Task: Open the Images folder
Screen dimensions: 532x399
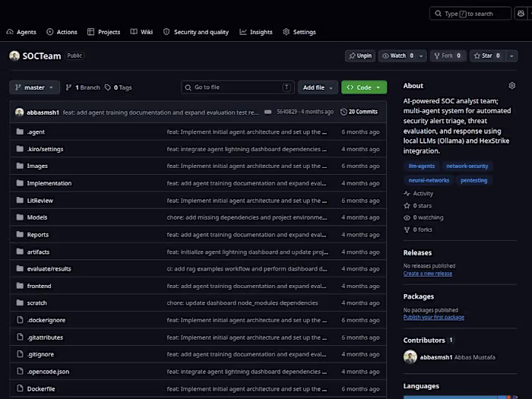Action: [x=37, y=166]
